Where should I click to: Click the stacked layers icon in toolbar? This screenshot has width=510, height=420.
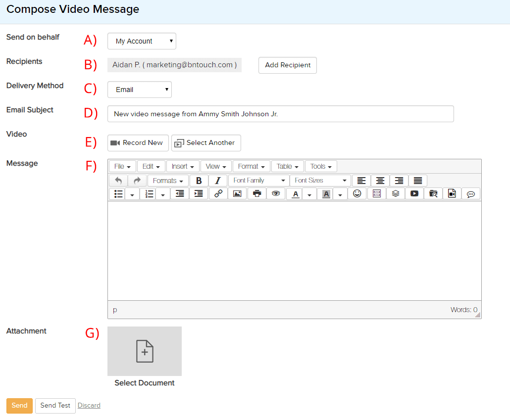tap(396, 194)
